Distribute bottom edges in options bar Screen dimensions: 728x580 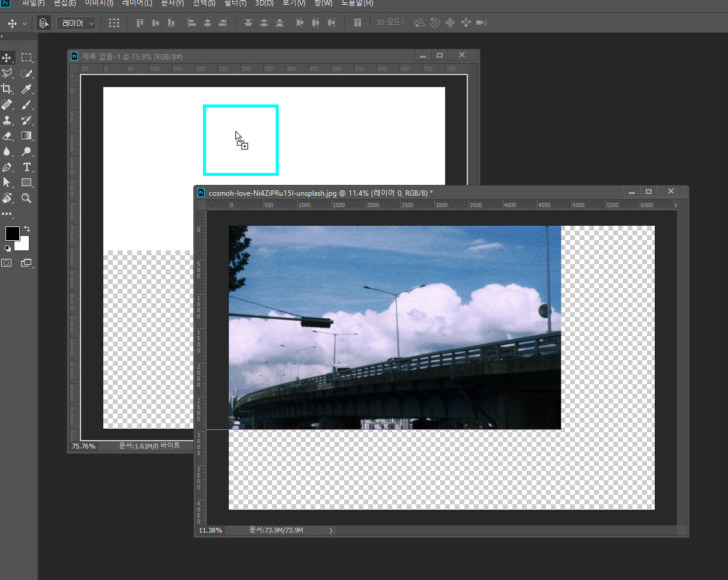(x=279, y=23)
